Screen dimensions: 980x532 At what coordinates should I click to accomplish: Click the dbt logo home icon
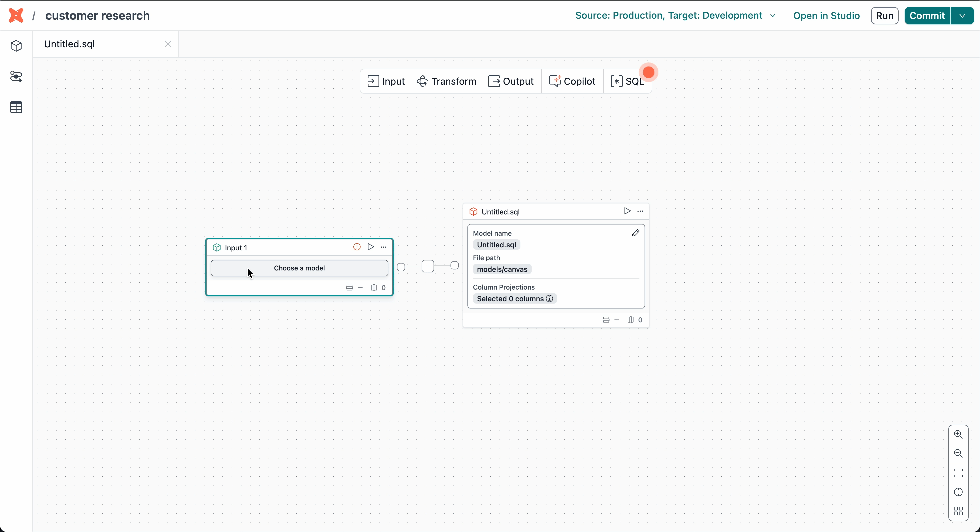click(x=16, y=16)
